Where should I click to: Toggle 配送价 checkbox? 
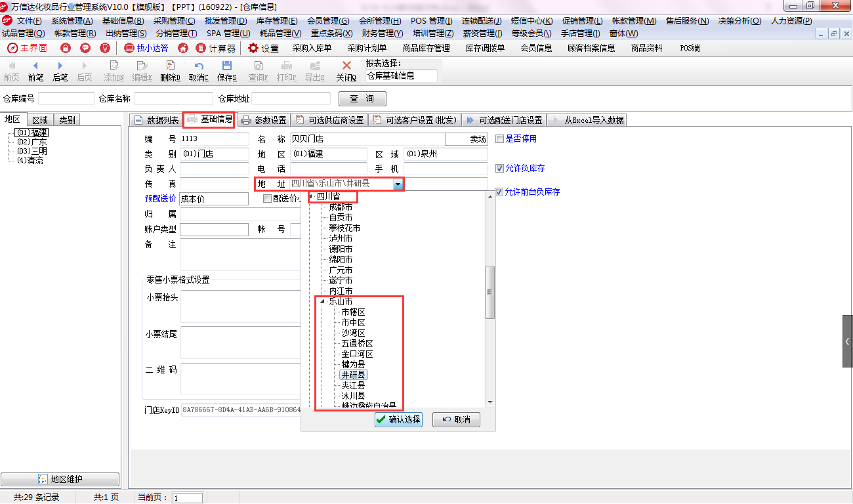tap(267, 198)
